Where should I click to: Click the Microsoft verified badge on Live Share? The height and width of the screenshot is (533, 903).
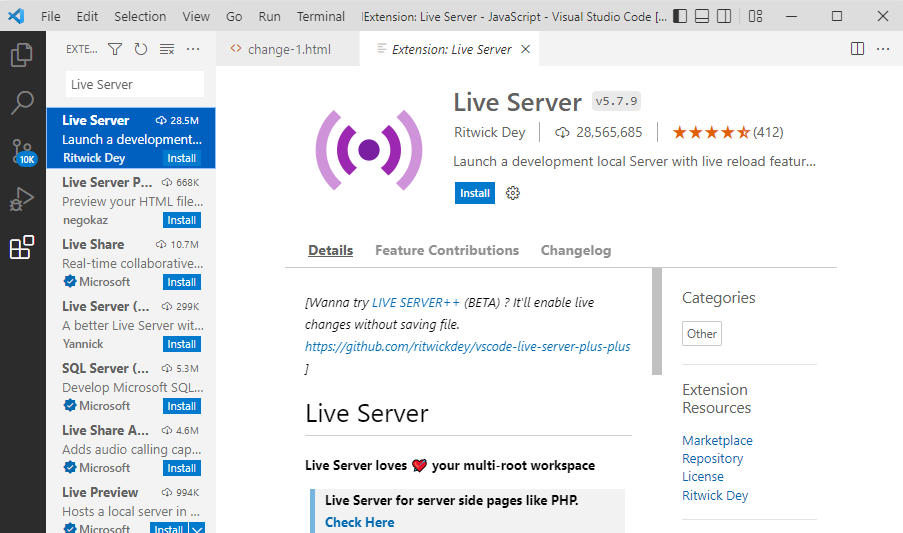pyautogui.click(x=70, y=281)
